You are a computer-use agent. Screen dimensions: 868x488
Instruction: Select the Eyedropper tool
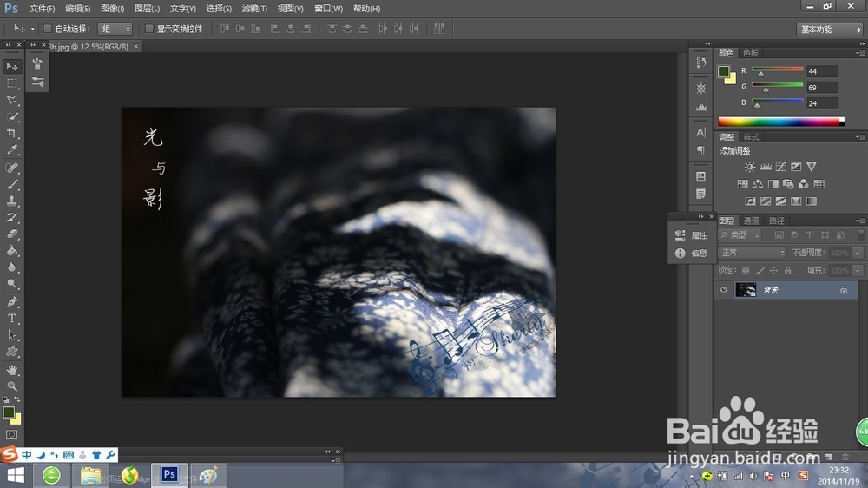pos(11,149)
